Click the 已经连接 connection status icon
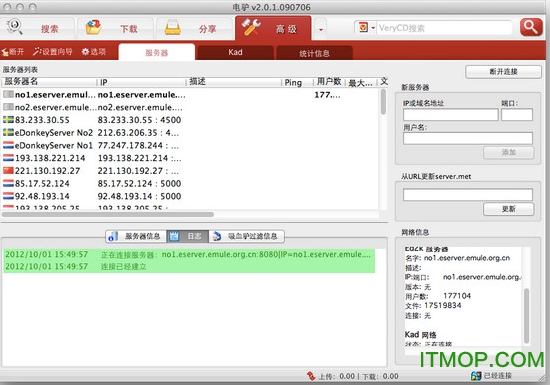The image size is (550, 385). pyautogui.click(x=476, y=376)
